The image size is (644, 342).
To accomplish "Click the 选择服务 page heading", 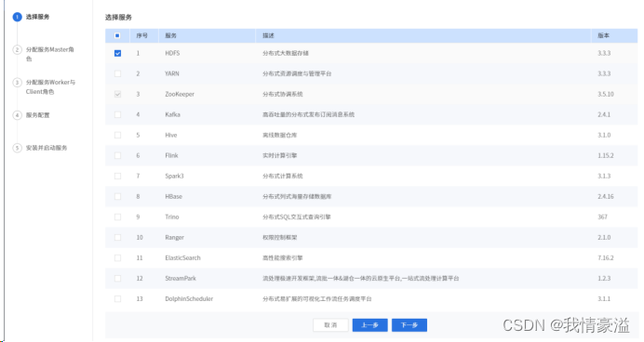I will (118, 18).
